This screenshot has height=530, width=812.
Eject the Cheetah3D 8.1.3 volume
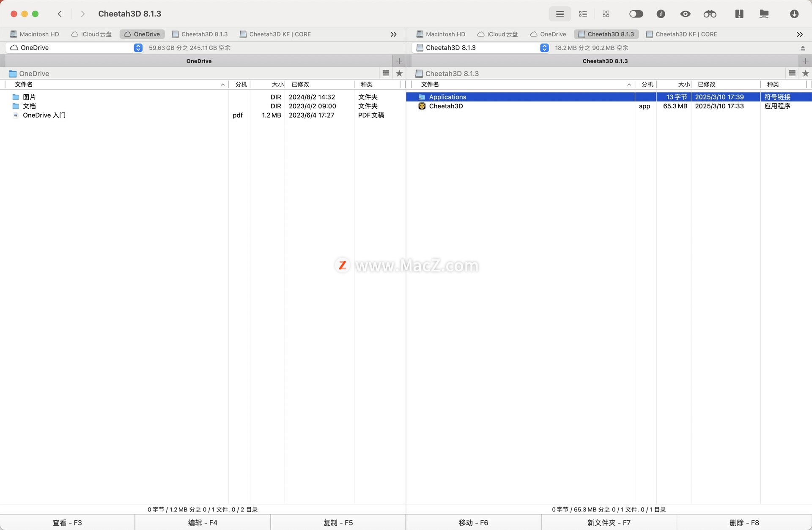coord(803,48)
